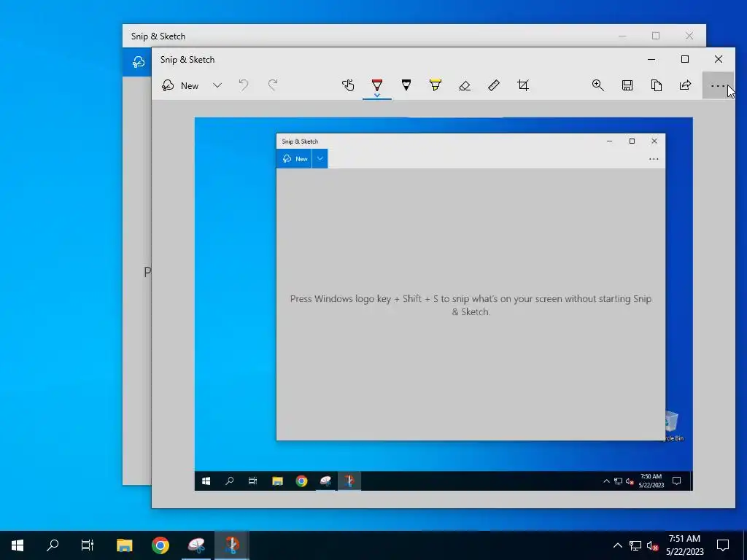Maximize the front Snip & Sketch window
Image resolution: width=747 pixels, height=560 pixels.
pyautogui.click(x=684, y=60)
